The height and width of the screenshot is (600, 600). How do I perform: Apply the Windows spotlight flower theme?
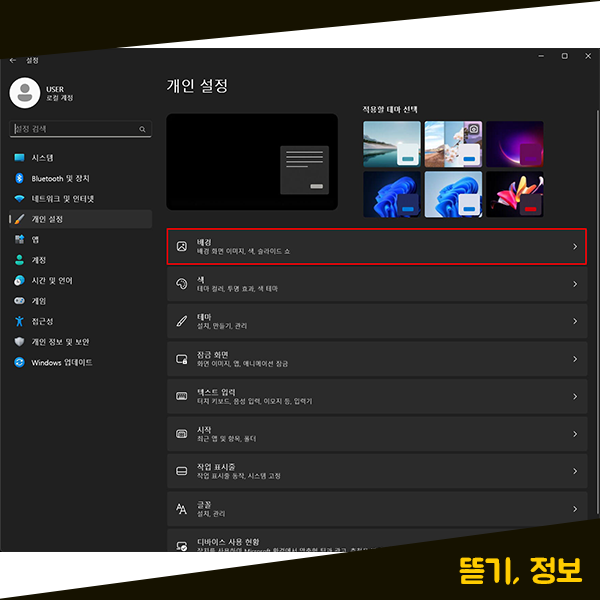[x=453, y=144]
